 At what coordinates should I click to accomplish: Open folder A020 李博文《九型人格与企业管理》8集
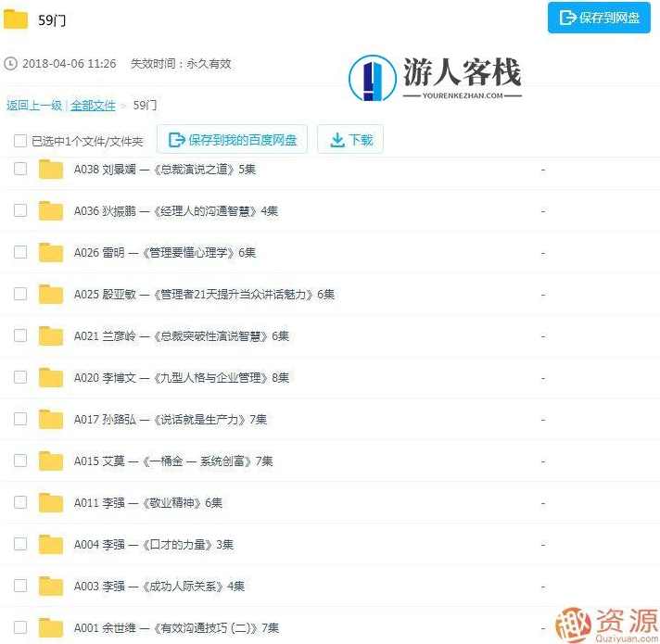182,377
